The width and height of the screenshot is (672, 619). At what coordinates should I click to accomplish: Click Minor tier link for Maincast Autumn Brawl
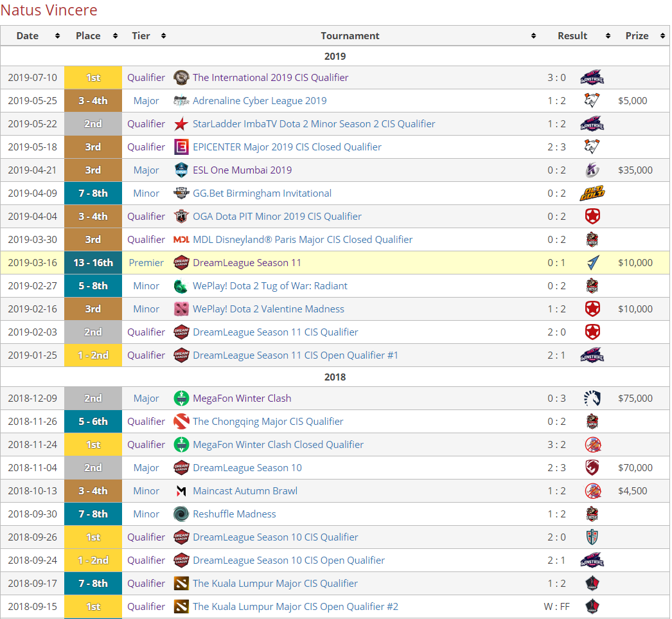pyautogui.click(x=146, y=491)
